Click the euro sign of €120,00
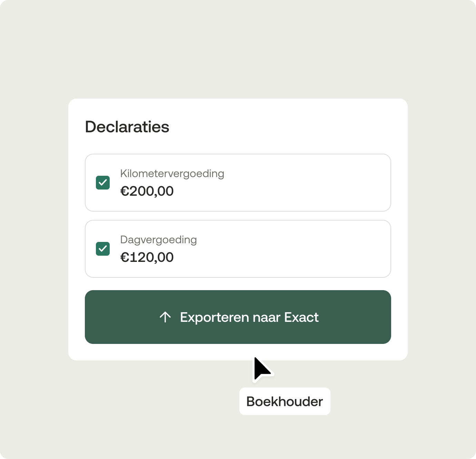 coord(124,257)
